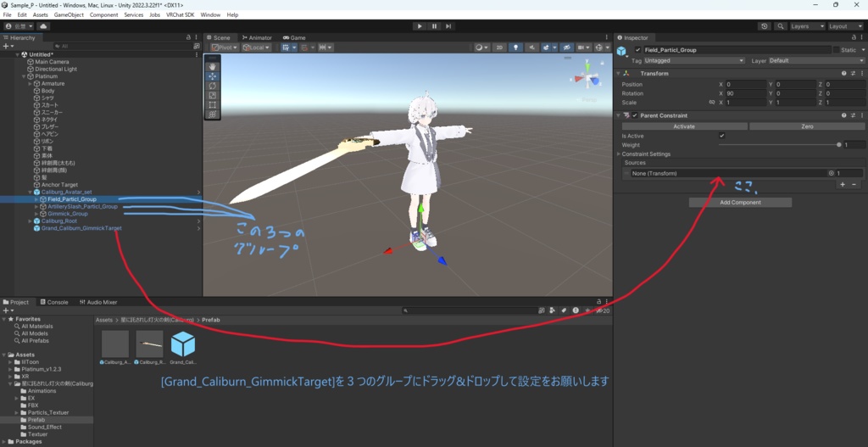Click the Pause button

[434, 26]
